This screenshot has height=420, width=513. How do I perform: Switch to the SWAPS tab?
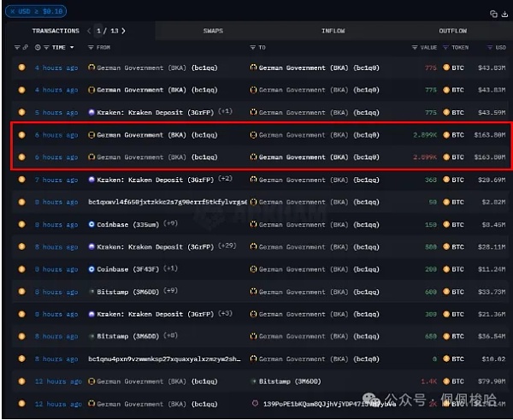tap(213, 31)
